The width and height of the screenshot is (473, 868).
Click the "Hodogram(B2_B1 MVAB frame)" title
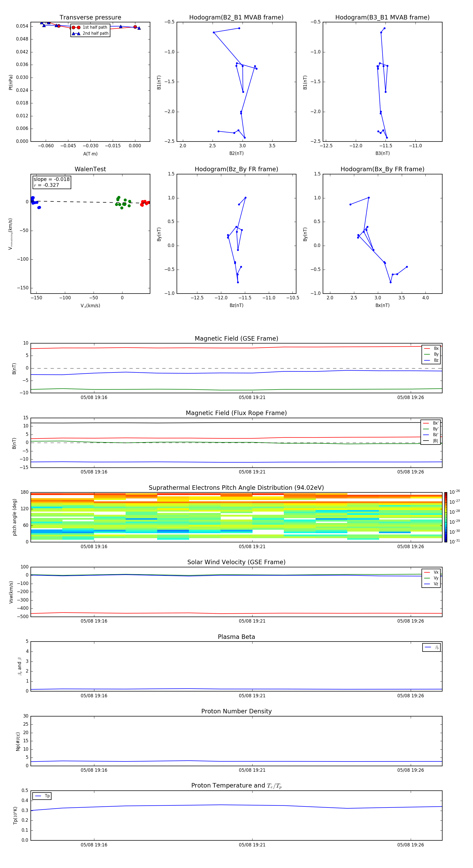pos(236,18)
